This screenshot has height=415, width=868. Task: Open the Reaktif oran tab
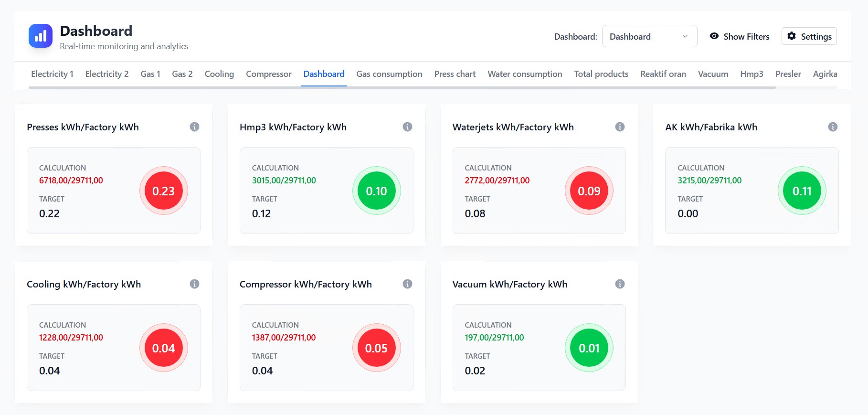[x=663, y=74]
